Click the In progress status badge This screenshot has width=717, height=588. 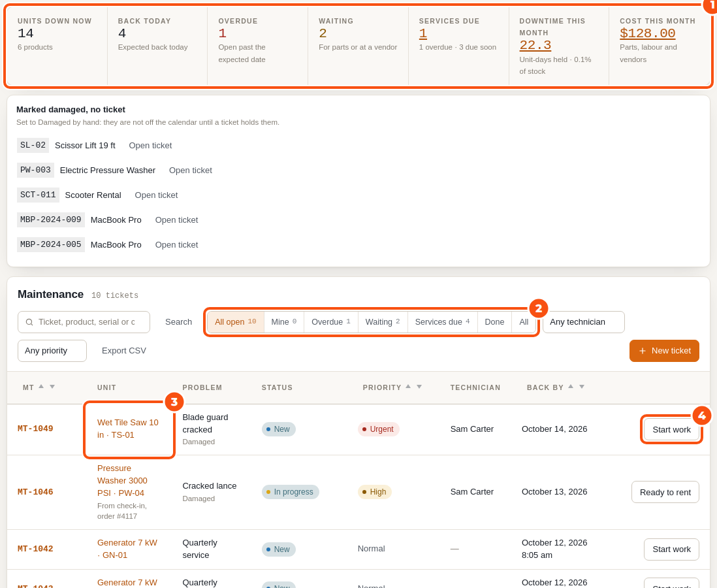pos(291,492)
